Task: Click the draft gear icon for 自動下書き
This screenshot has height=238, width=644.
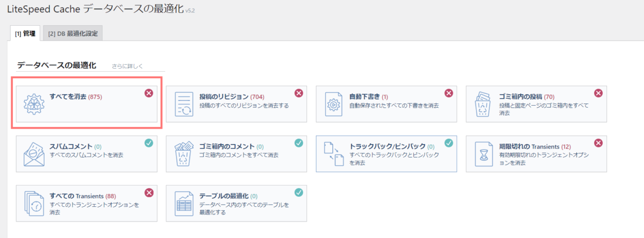Action: click(x=334, y=105)
